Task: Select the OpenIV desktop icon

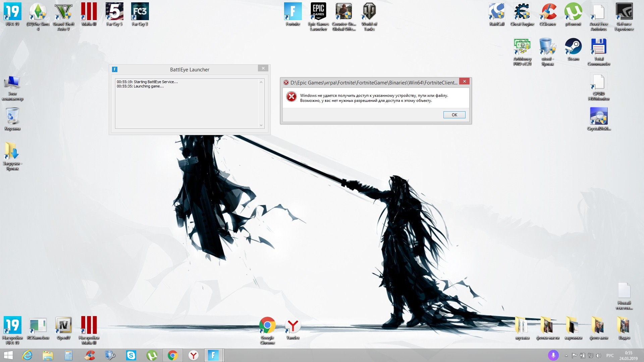Action: pos(63,328)
